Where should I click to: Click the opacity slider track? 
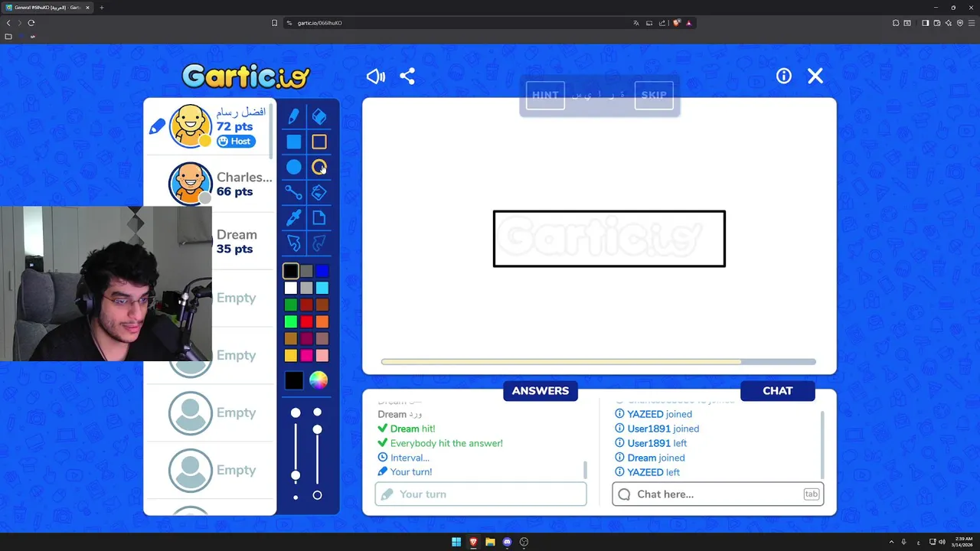point(317,454)
